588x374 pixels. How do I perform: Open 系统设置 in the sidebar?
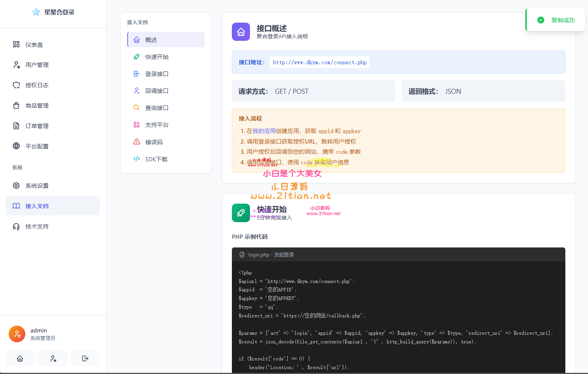click(37, 186)
